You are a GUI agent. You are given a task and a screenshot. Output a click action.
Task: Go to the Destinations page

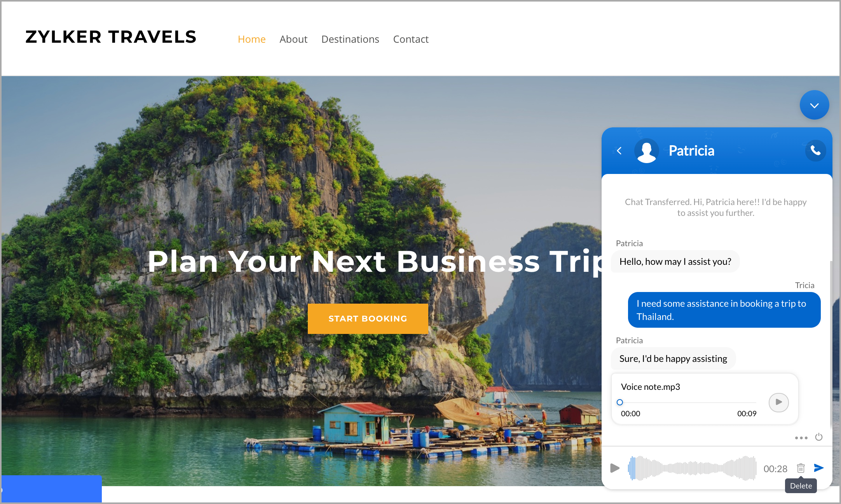[350, 39]
